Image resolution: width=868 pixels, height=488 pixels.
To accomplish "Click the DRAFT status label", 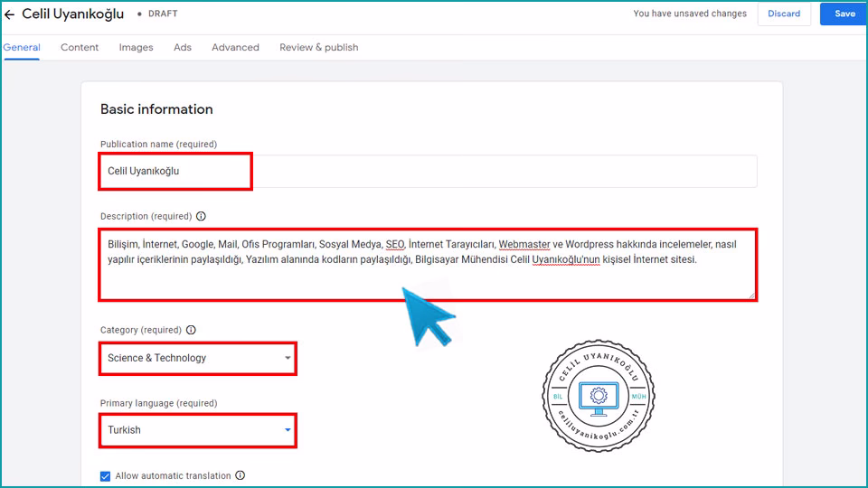I will pyautogui.click(x=162, y=14).
